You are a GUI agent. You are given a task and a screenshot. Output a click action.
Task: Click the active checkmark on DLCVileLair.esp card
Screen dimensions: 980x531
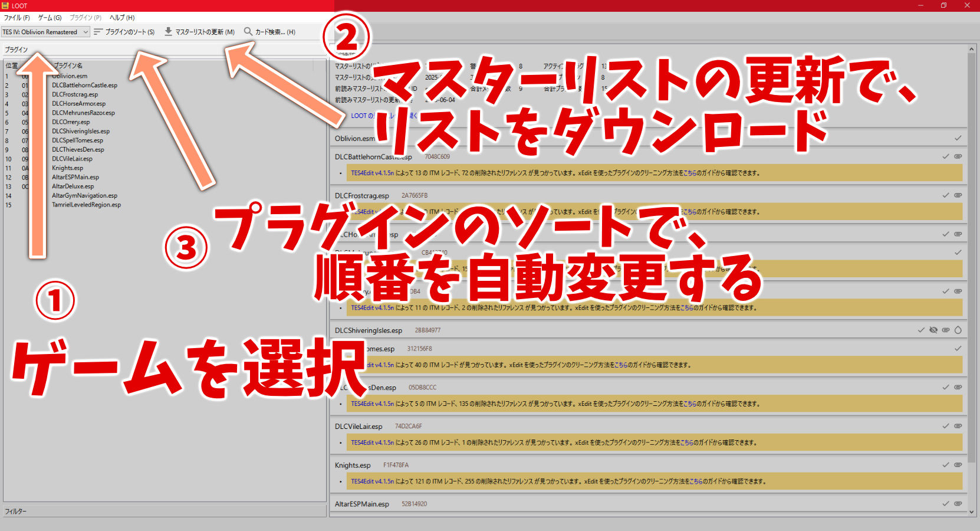946,426
